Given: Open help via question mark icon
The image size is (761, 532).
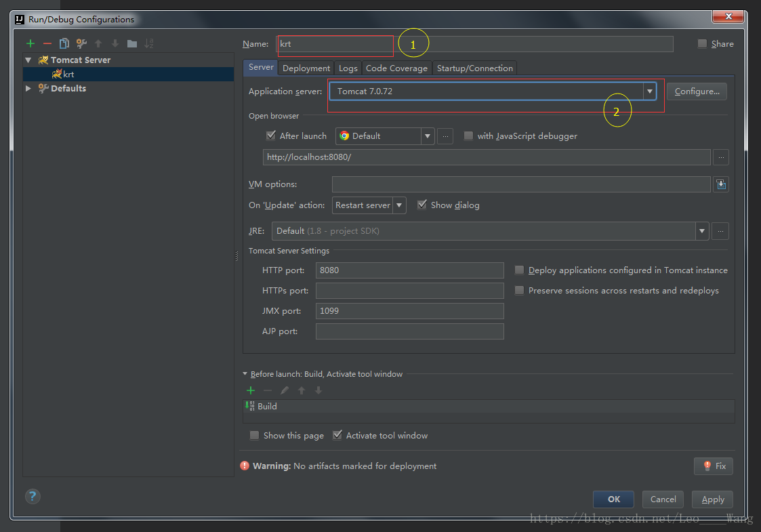Looking at the screenshot, I should point(33,496).
